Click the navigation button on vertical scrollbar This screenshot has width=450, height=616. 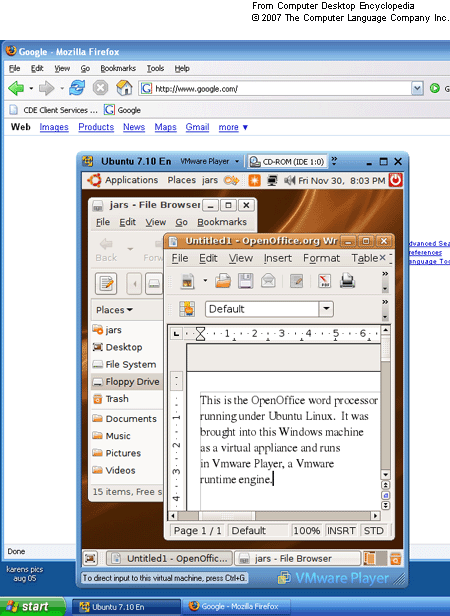[x=386, y=495]
